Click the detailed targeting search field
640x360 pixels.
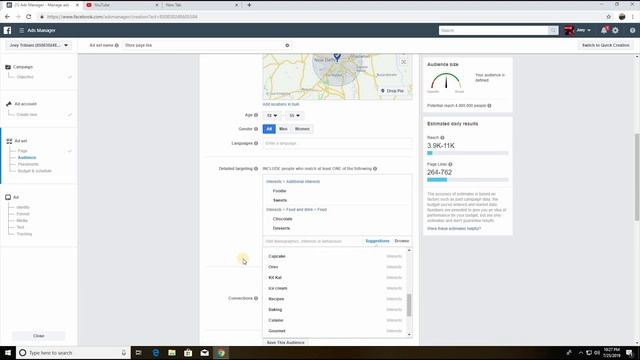coord(313,241)
